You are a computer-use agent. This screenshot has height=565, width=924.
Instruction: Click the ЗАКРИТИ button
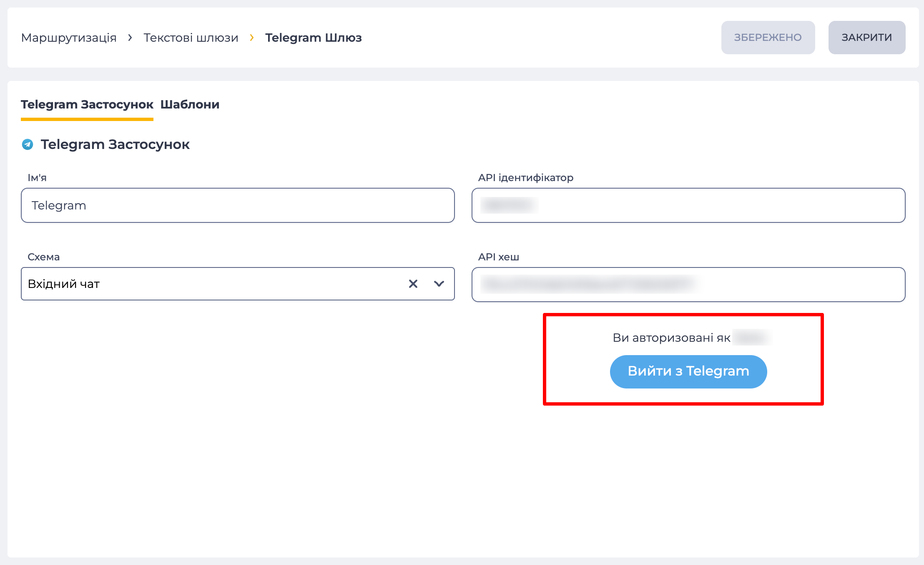pyautogui.click(x=867, y=38)
